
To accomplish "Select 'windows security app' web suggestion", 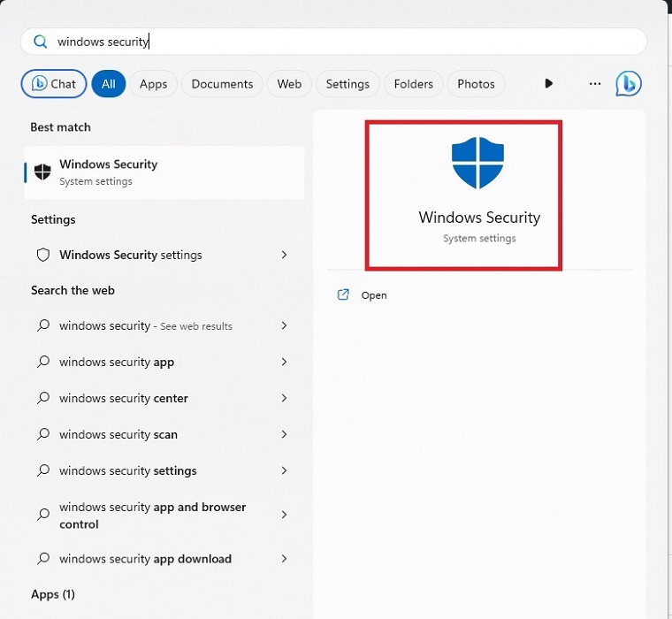I will (164, 362).
